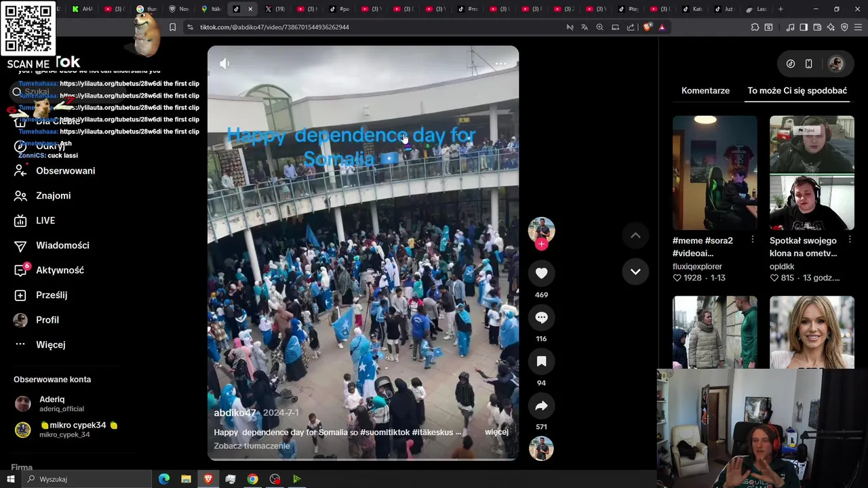Viewport: 868px width, 488px height.
Task: Switch to the X (19) browser tab
Action: pos(275,9)
